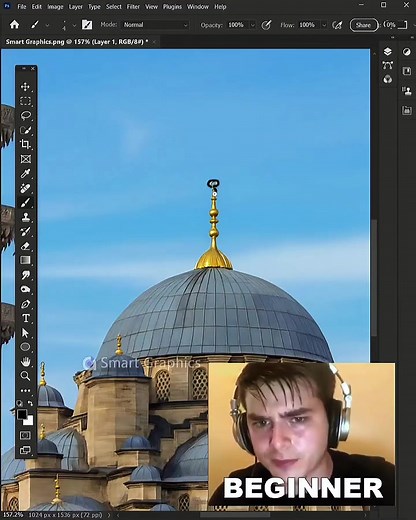Open the Opacity slider dropdown arrow

pyautogui.click(x=253, y=25)
